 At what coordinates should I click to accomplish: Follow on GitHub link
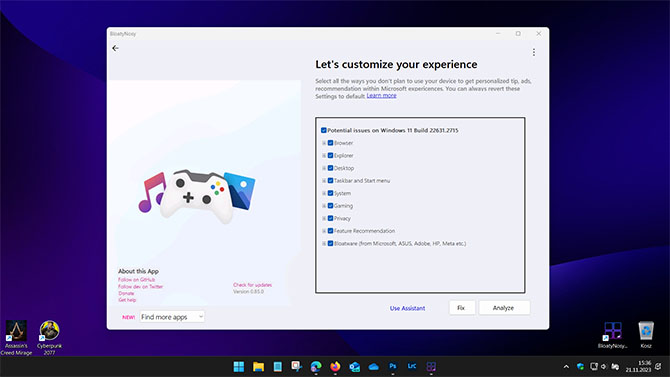pos(136,280)
